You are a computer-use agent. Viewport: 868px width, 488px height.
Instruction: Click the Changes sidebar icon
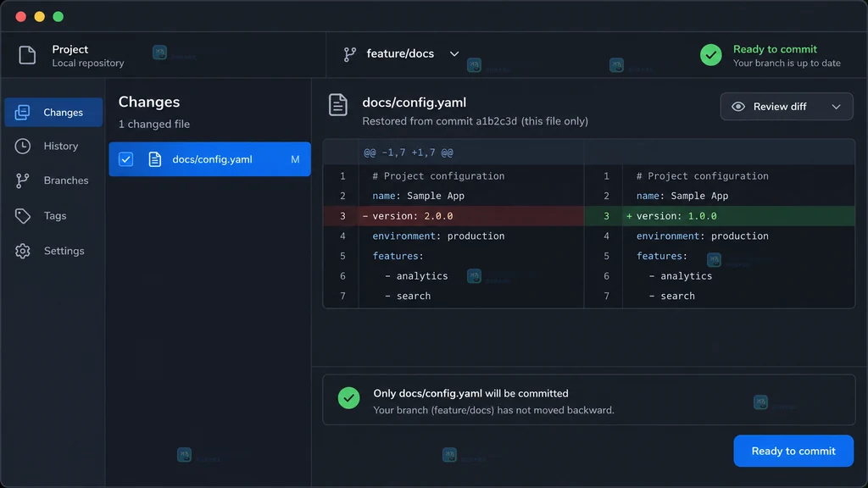22,113
